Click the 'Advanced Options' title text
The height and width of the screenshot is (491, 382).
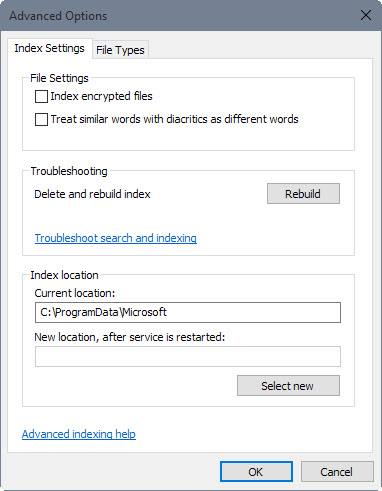58,16
